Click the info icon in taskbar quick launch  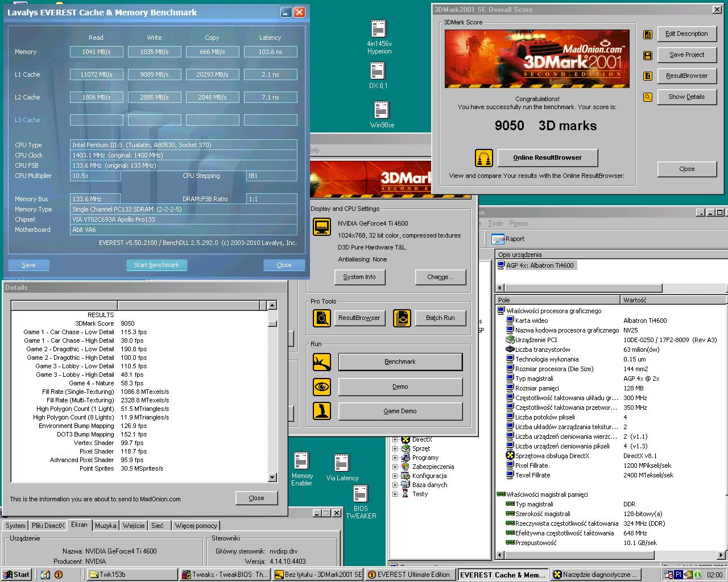(59, 575)
